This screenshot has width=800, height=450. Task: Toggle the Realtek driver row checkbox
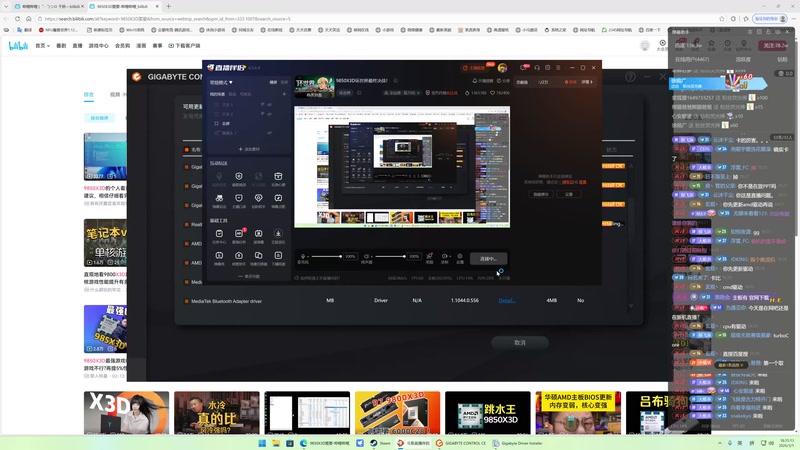pyautogui.click(x=187, y=224)
